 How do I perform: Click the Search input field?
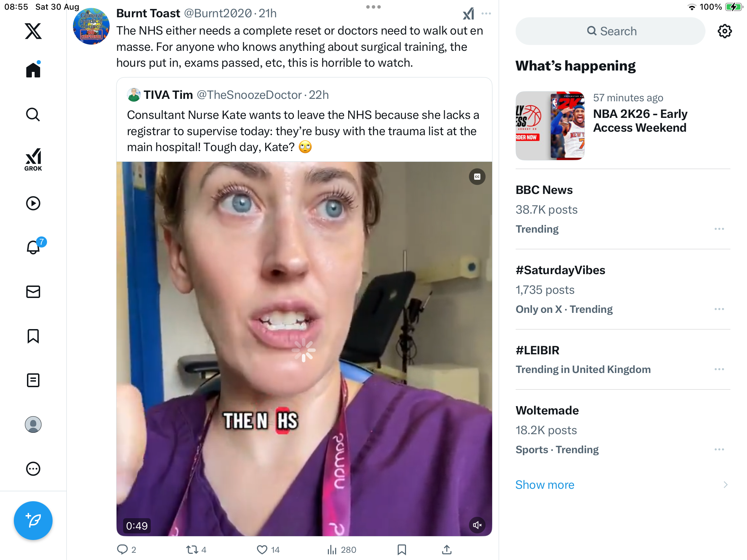tap(610, 31)
